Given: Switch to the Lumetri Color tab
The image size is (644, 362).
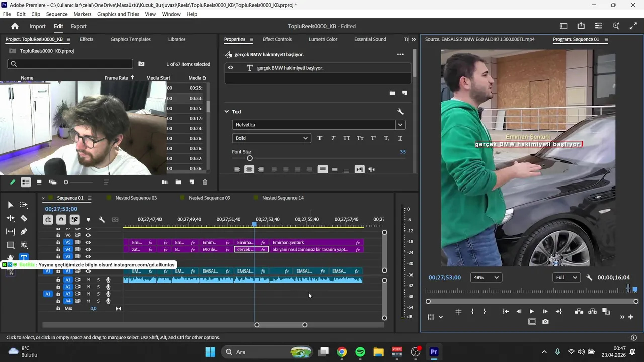Looking at the screenshot, I should [x=323, y=39].
